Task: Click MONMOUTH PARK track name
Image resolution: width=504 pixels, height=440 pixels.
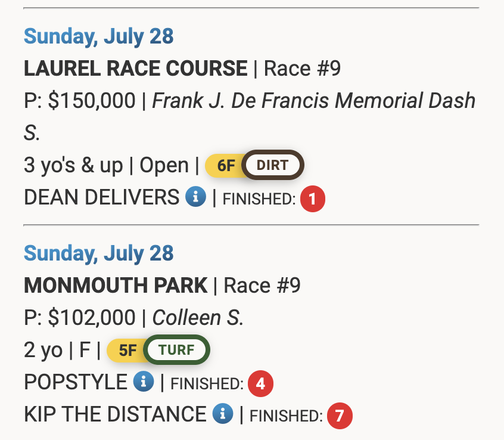Action: click(116, 286)
